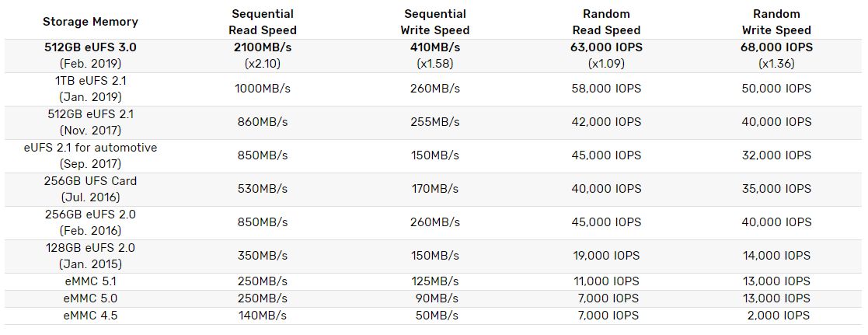Click the 58,000 IOPS cell
Screen dimensions: 868x335
(x=606, y=89)
